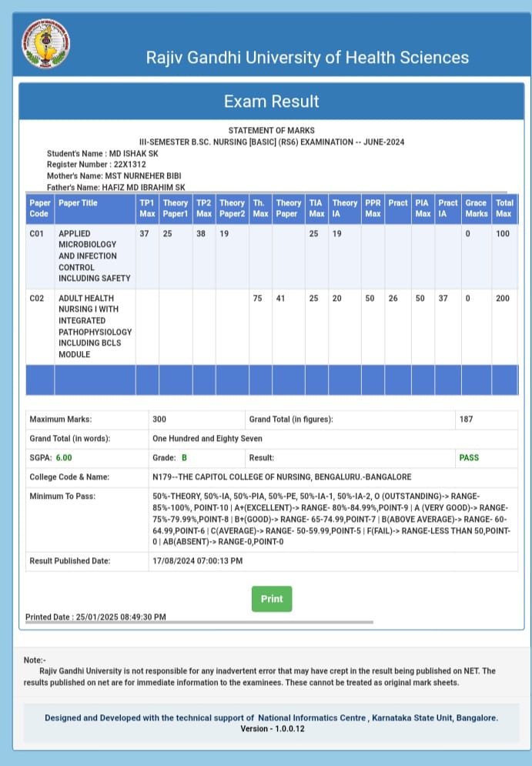Click the TIA Max column header
The width and height of the screenshot is (532, 766).
(316, 208)
